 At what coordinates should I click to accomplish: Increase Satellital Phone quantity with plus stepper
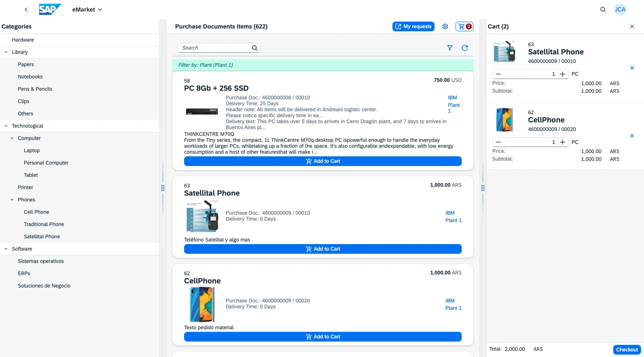pos(563,74)
